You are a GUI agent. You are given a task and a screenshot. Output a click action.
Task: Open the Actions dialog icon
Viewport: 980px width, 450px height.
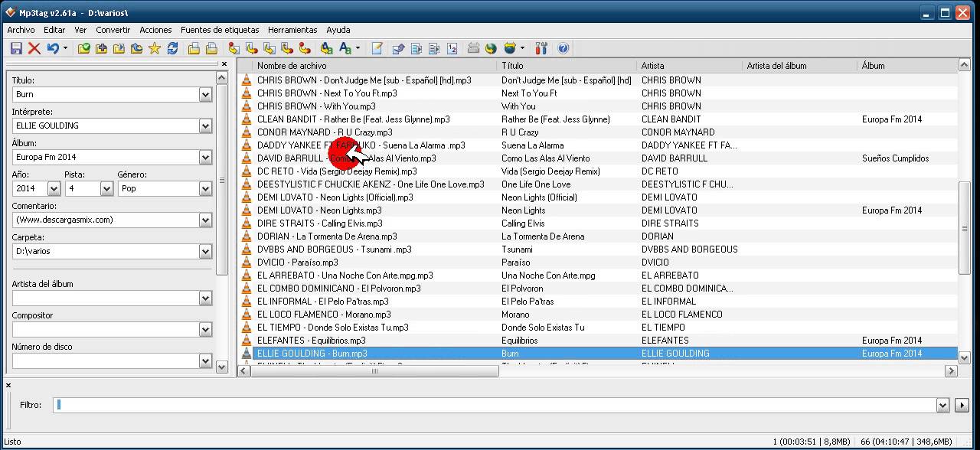(x=327, y=48)
